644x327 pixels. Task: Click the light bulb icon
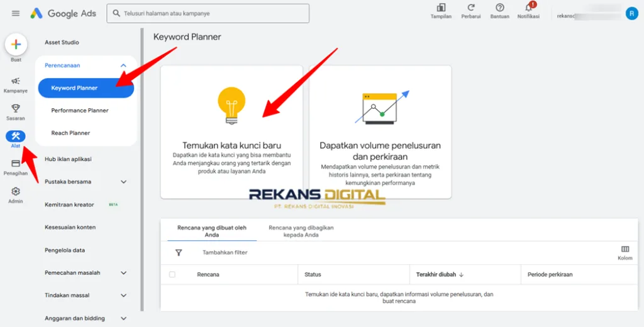231,106
